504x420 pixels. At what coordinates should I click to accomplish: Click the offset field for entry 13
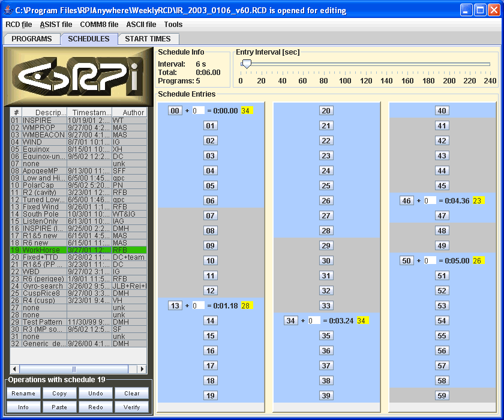pos(199,305)
